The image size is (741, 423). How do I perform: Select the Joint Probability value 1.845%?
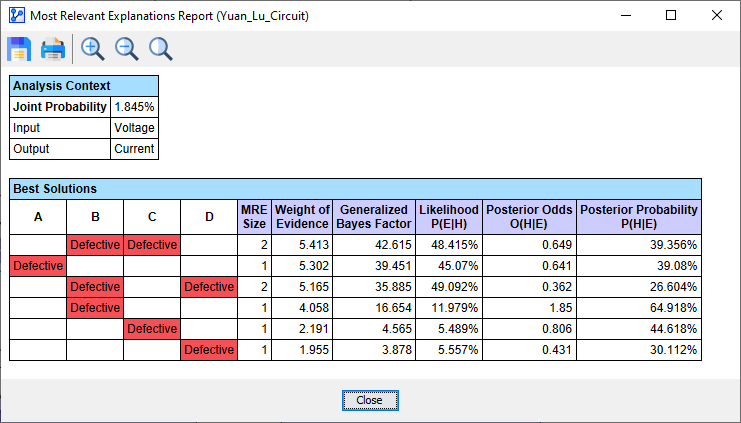tap(134, 107)
